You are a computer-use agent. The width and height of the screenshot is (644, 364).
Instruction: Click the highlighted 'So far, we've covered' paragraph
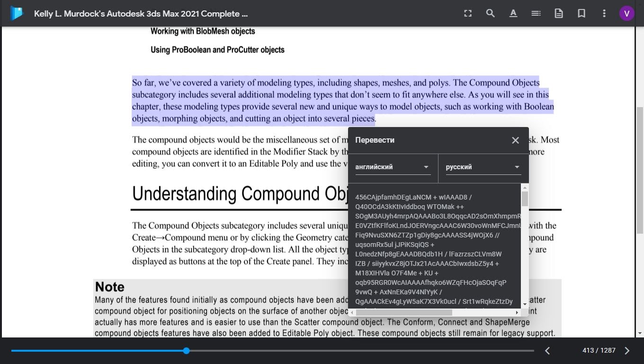[343, 100]
